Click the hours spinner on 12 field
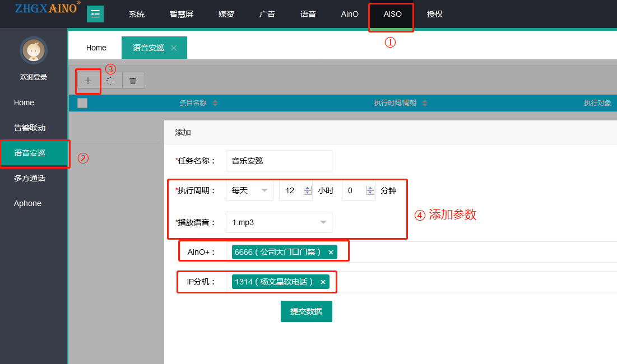 pyautogui.click(x=307, y=191)
